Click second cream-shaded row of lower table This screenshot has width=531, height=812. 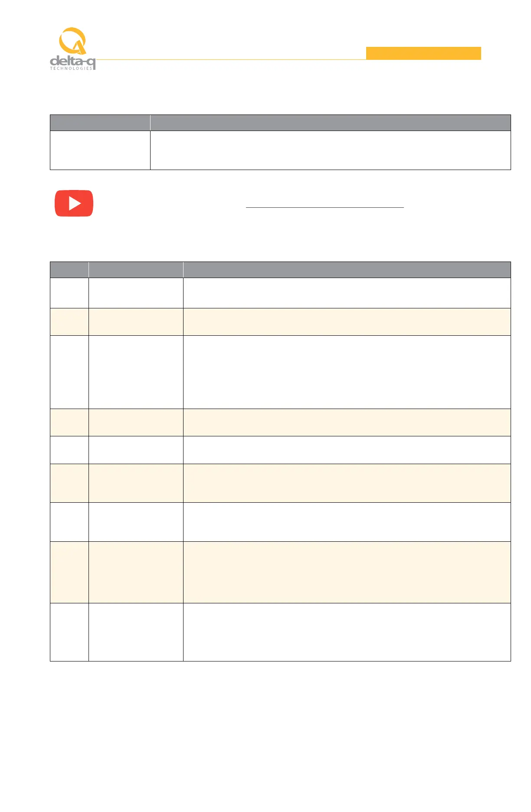click(280, 422)
